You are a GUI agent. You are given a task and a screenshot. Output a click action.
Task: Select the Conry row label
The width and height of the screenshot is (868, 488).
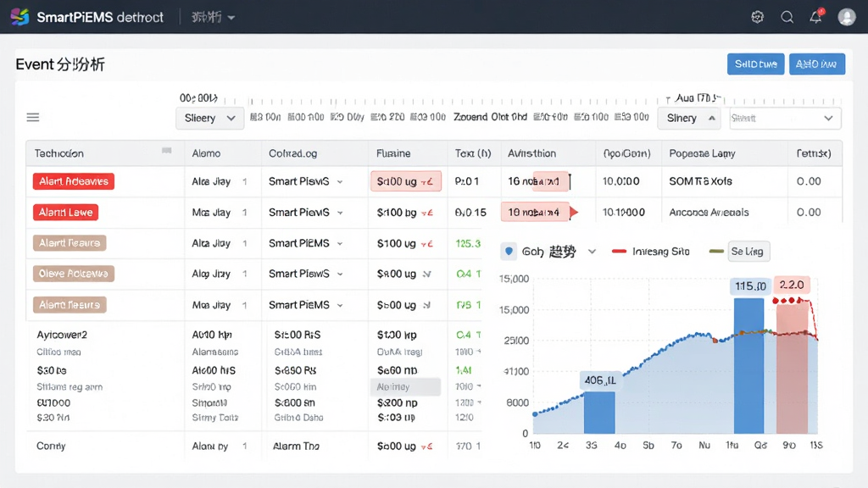(x=51, y=446)
